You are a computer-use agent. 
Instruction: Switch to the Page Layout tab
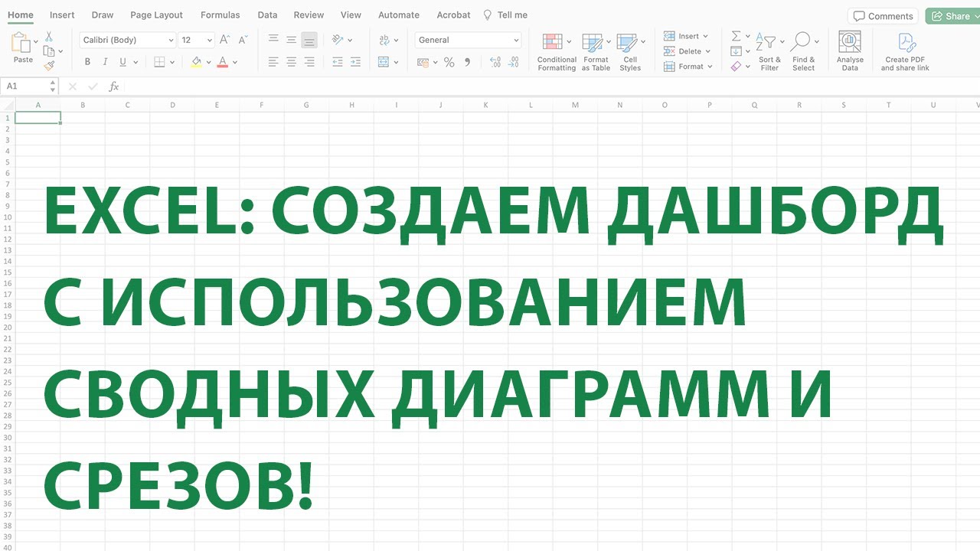pyautogui.click(x=157, y=15)
